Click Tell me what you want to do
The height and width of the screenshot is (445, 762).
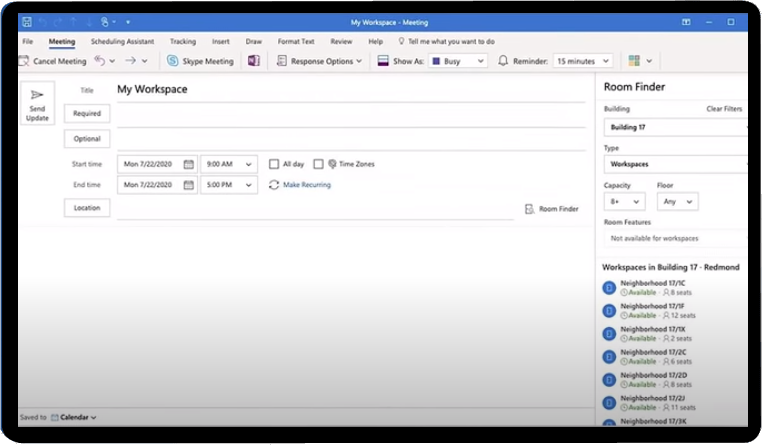point(447,41)
